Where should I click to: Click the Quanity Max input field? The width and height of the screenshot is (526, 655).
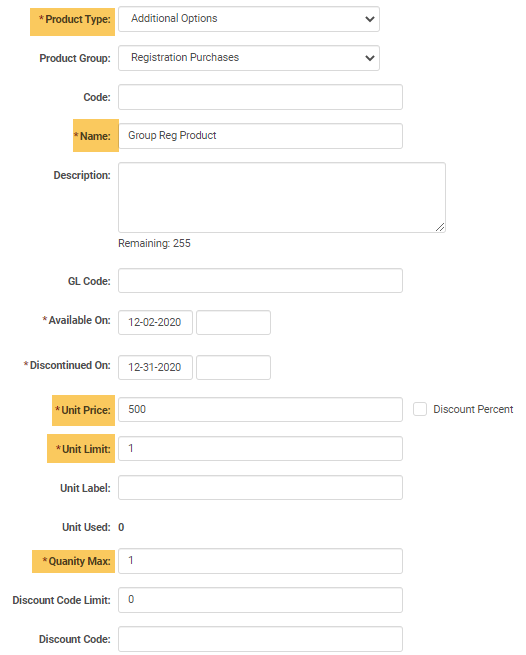pos(260,561)
